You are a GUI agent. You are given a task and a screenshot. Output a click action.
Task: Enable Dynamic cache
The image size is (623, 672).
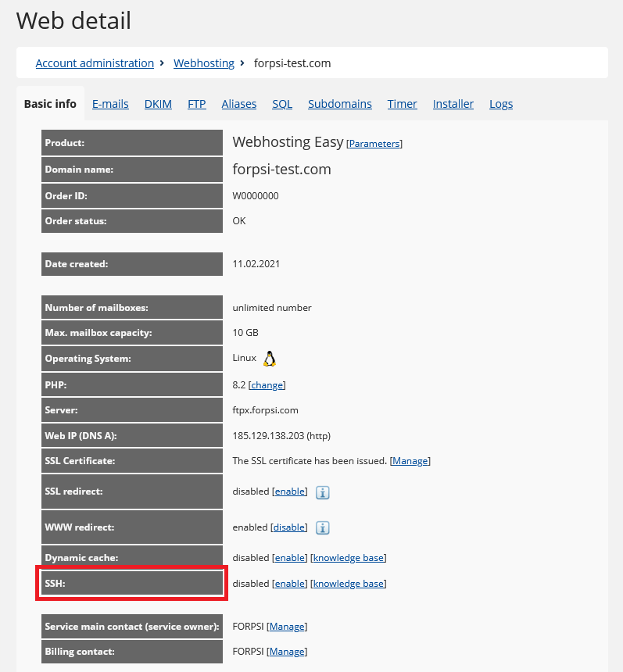point(290,558)
